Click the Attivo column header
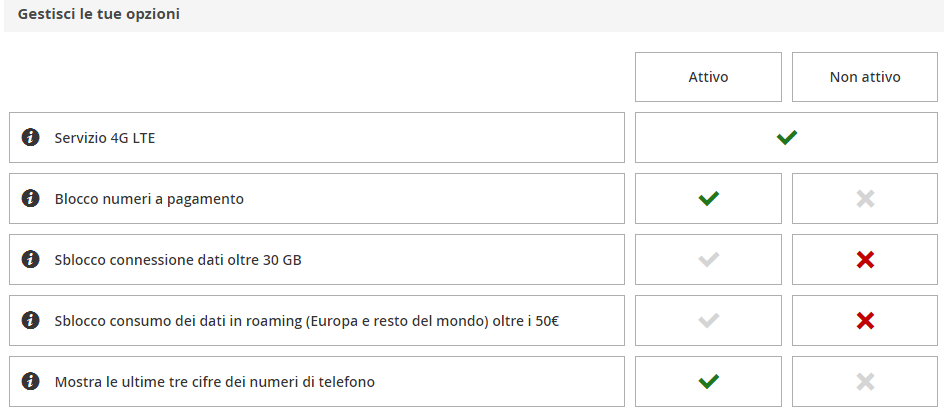Viewport: 945px width, 417px height. [x=708, y=77]
